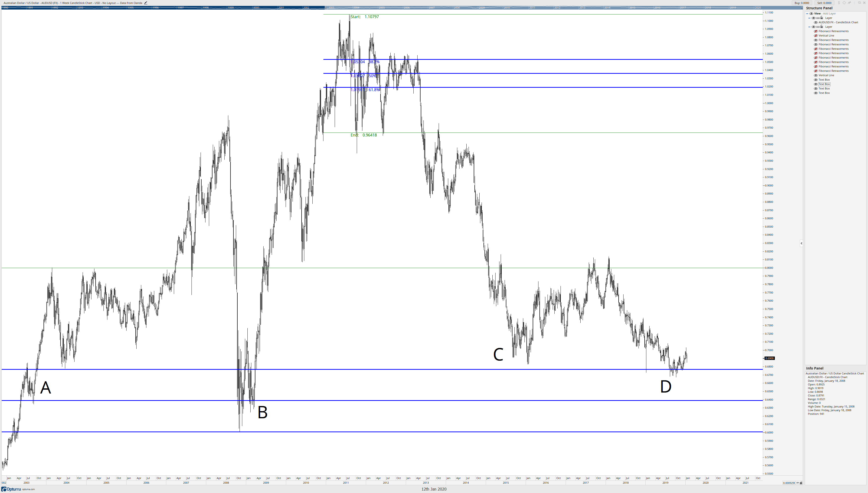Select the bottom Vertical Line tree row
The image size is (868, 493).
826,75
